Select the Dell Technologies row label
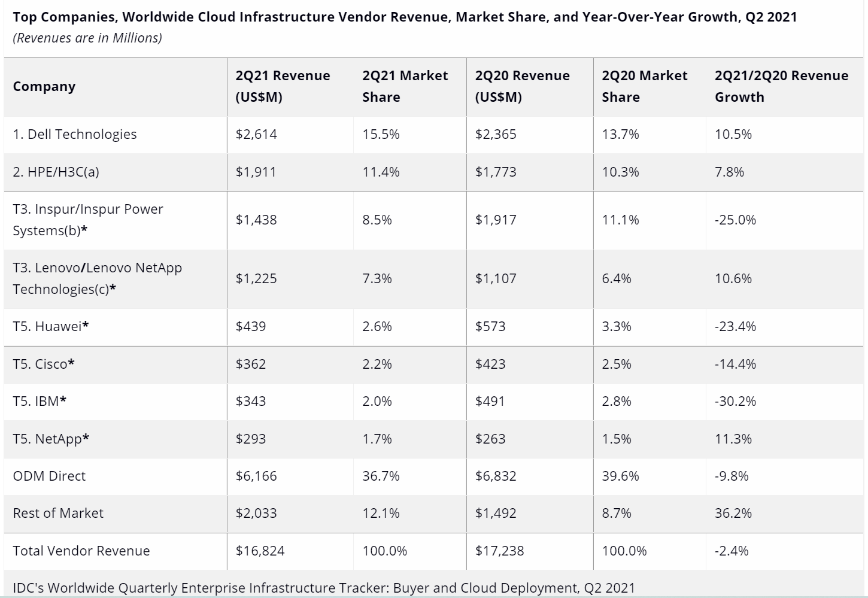 tap(75, 134)
